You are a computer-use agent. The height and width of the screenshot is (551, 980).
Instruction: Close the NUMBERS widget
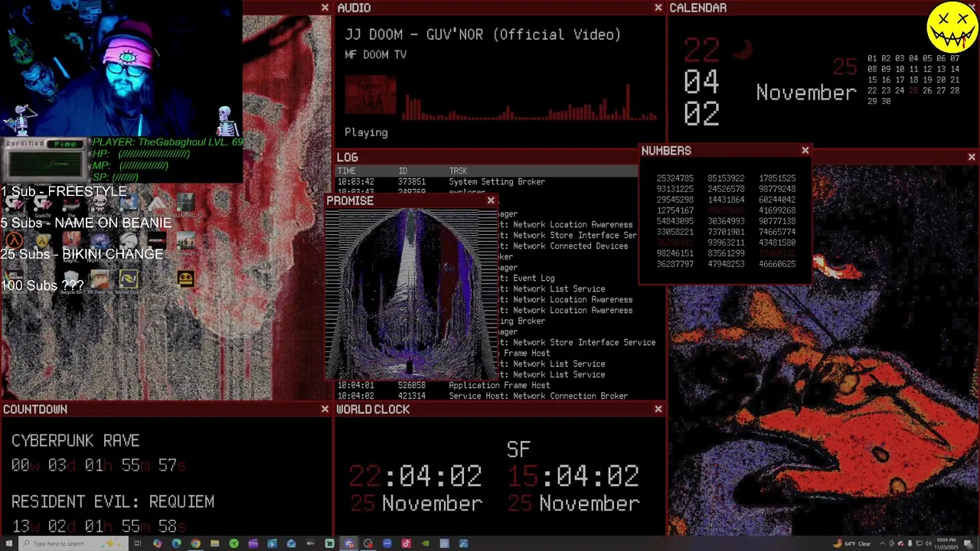pyautogui.click(x=805, y=151)
